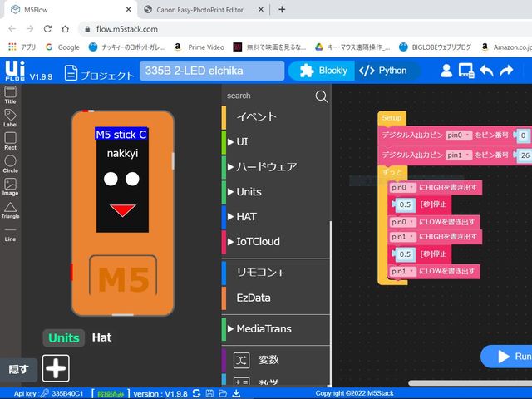Viewport: 532px width, 399px height.
Task: Open pin1 dropdown in にHIGHを書き出す block
Action: pyautogui.click(x=402, y=236)
